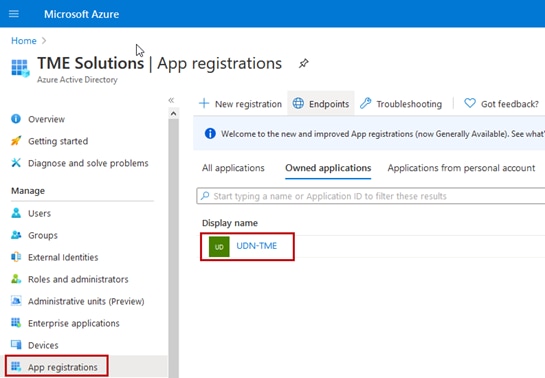Click the Diagnose wrench icon
The image size is (545, 378).
click(16, 163)
